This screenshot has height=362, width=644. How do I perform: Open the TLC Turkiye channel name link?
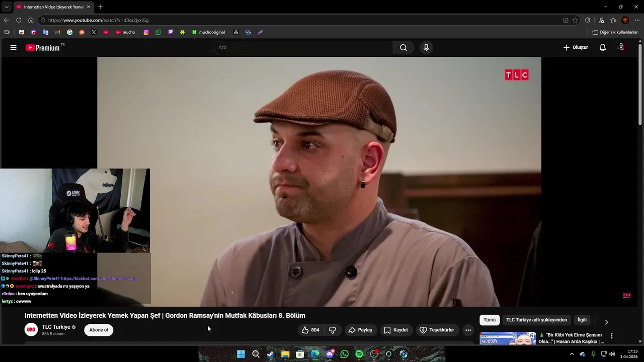(56, 327)
